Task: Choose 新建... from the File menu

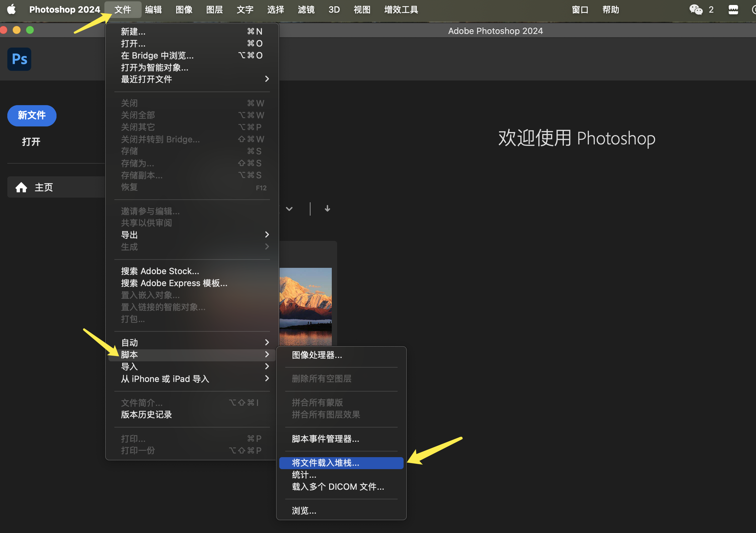Action: (x=192, y=32)
